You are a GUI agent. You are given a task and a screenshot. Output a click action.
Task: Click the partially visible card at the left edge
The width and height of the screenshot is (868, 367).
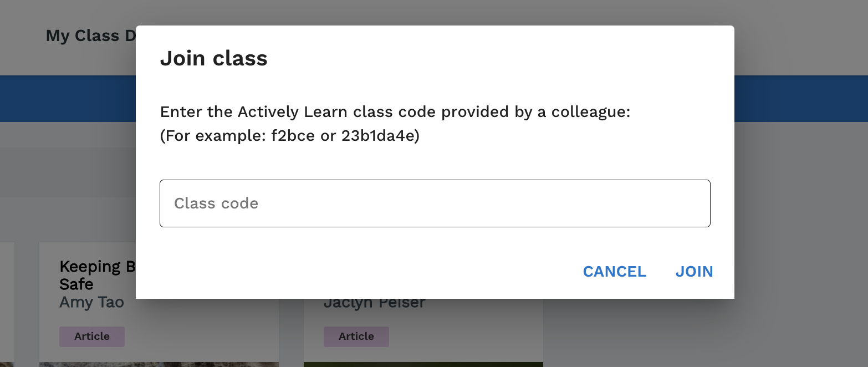(7, 304)
